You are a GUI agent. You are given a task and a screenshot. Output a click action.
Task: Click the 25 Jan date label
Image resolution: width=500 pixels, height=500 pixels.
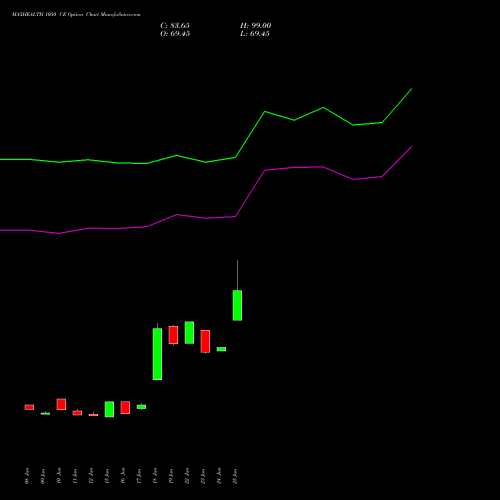click(x=235, y=476)
